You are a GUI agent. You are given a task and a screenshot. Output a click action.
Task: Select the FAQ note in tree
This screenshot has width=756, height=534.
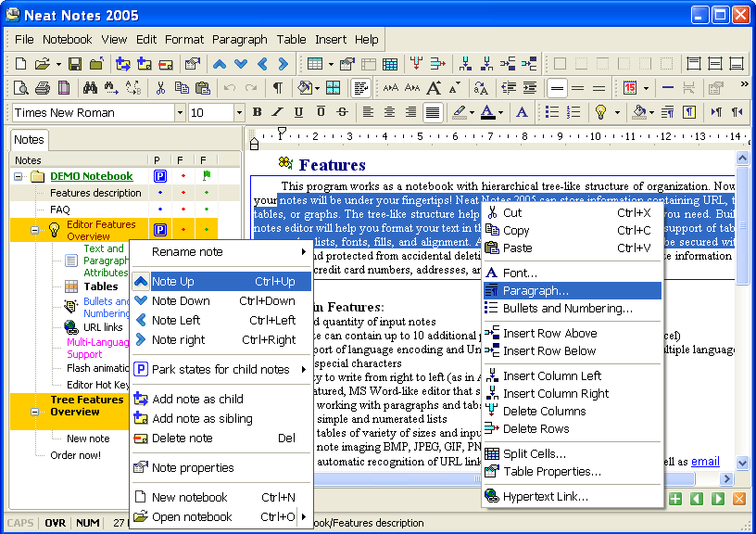(60, 210)
